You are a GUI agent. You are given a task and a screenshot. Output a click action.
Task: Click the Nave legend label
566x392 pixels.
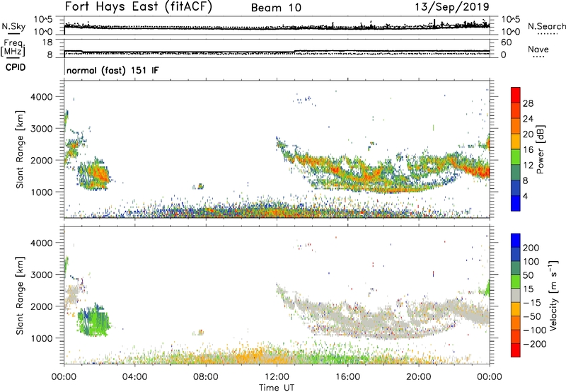(538, 50)
